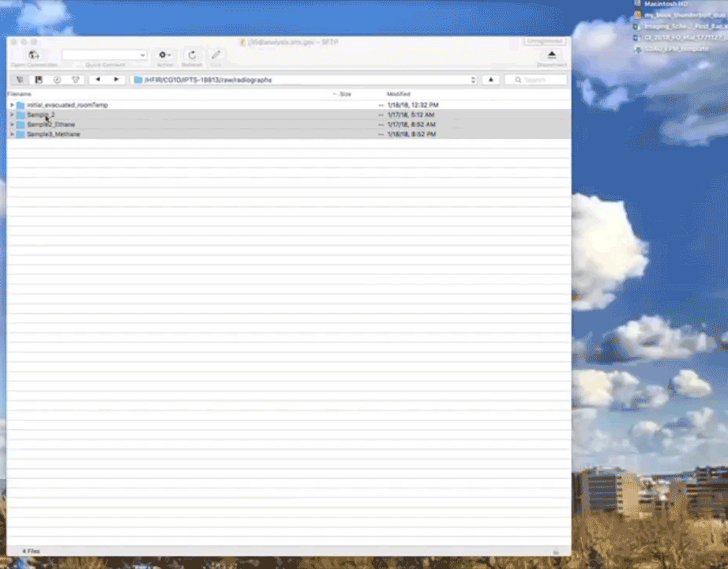Sort files by the Filename column
728x569 pixels.
coord(20,94)
